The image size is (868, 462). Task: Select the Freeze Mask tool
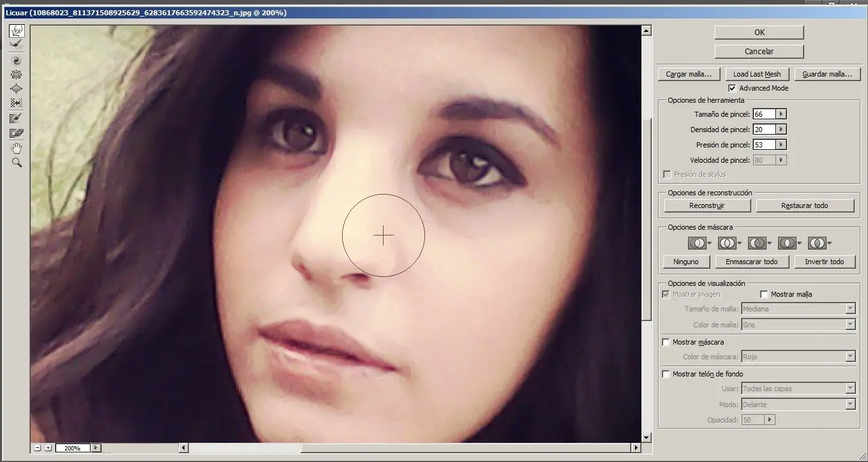(17, 118)
